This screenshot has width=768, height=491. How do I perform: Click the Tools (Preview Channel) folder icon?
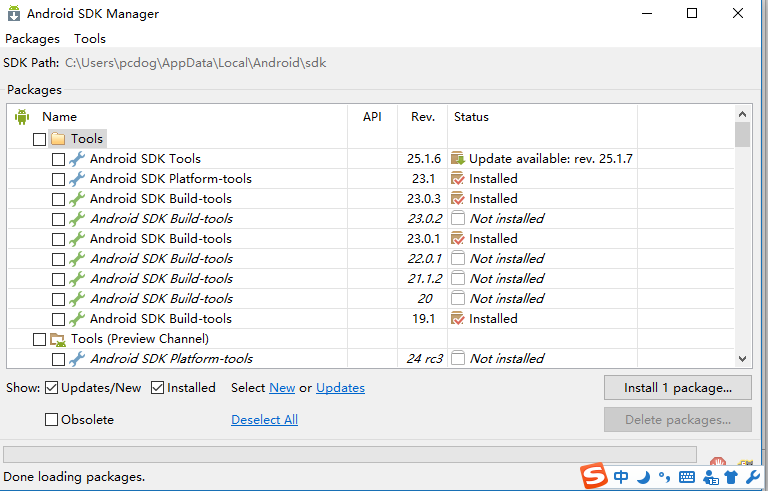(x=58, y=339)
